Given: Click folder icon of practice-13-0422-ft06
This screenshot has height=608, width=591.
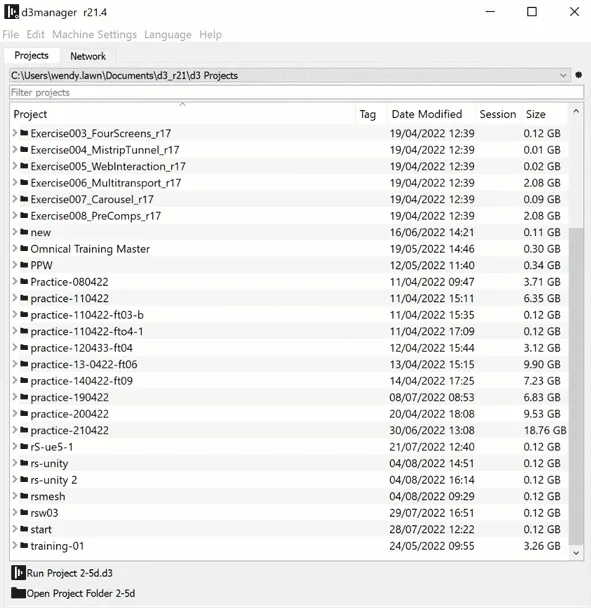Looking at the screenshot, I should pos(24,364).
